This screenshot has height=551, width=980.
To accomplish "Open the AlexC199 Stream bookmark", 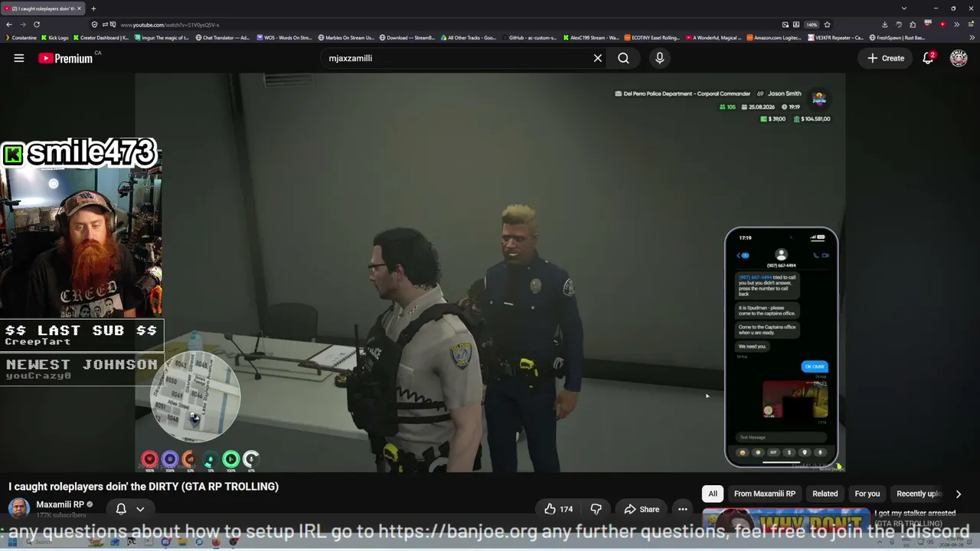I will point(591,37).
